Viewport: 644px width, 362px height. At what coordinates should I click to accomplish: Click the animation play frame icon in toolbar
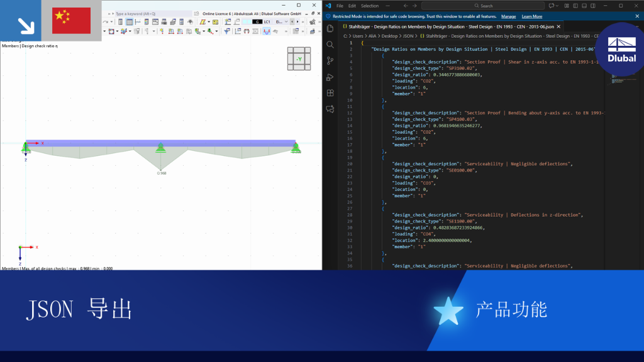(255, 31)
